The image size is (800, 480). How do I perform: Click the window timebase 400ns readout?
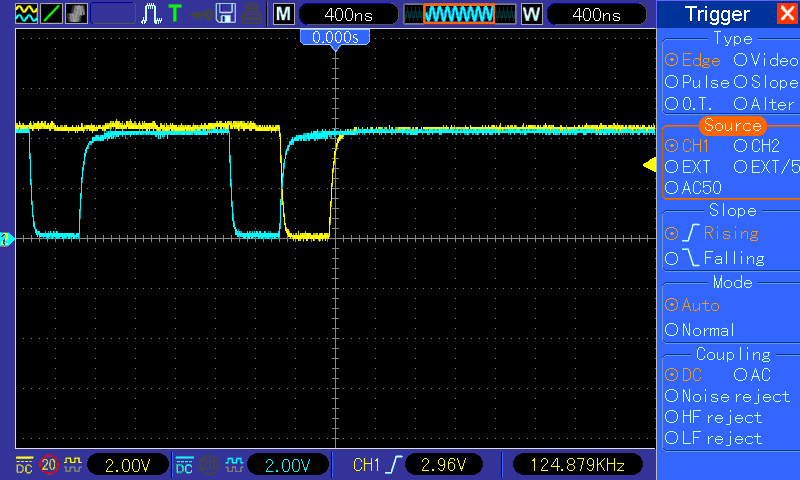[x=596, y=14]
